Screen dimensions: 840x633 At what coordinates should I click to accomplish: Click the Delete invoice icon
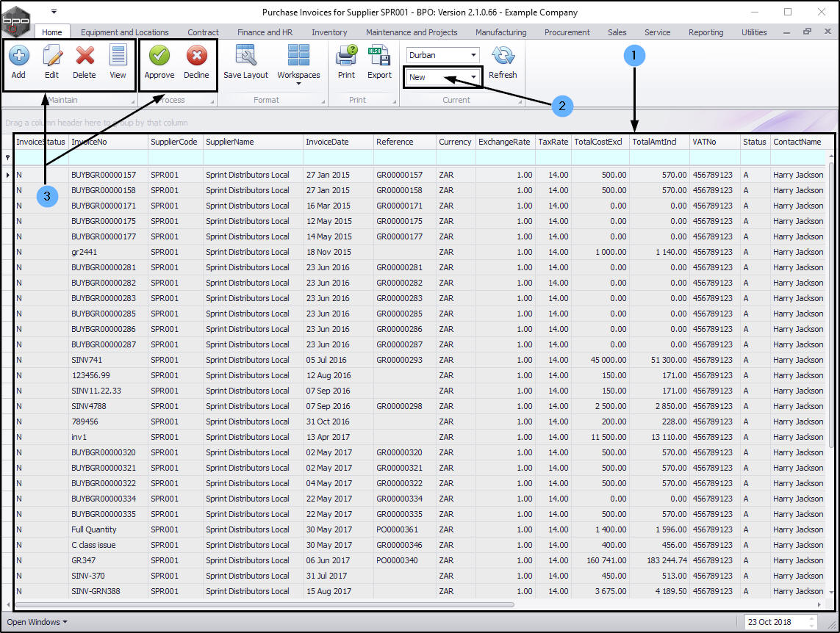click(x=85, y=62)
